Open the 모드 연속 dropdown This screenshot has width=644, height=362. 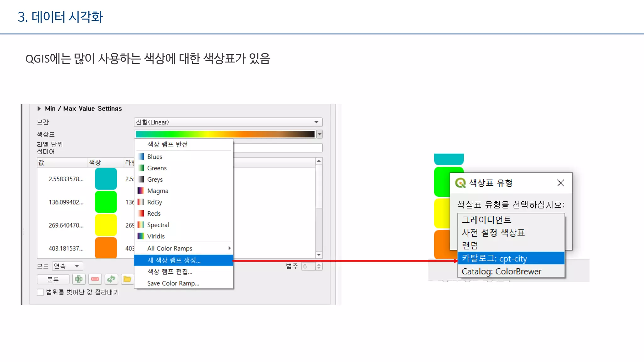coord(67,266)
